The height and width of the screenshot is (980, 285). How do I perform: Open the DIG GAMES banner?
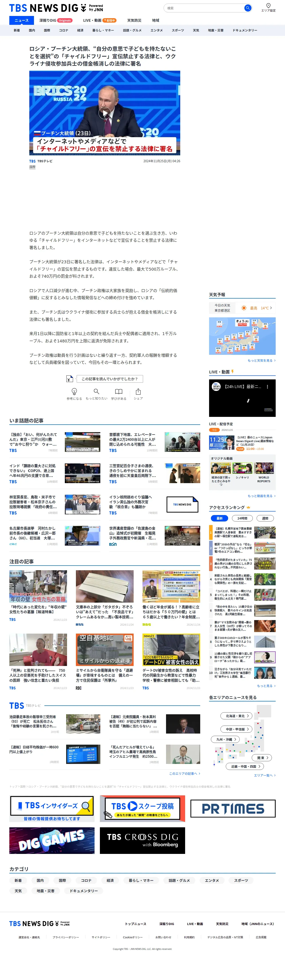[x=52, y=840]
